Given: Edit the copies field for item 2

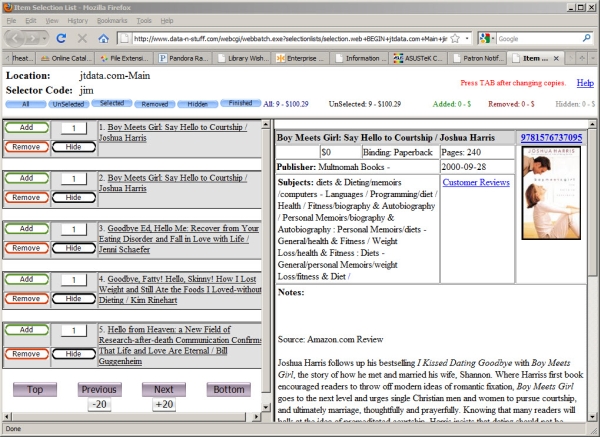Looking at the screenshot, I should 74,179.
